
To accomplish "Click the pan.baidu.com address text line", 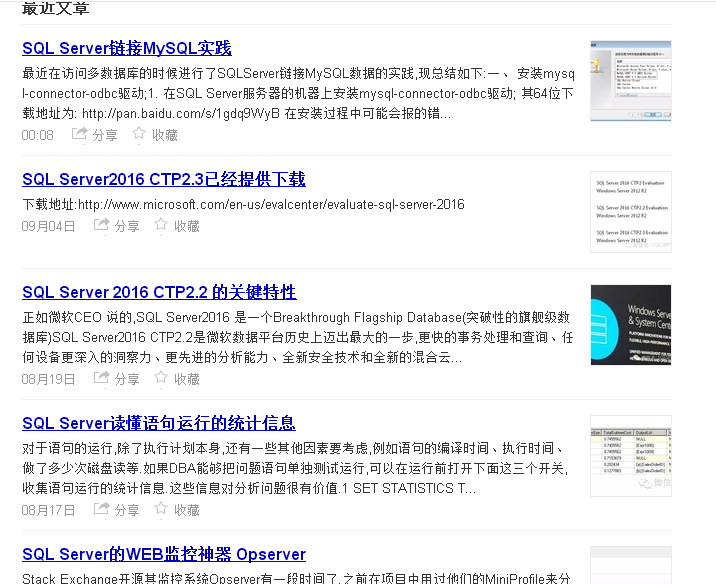I will (x=237, y=113).
